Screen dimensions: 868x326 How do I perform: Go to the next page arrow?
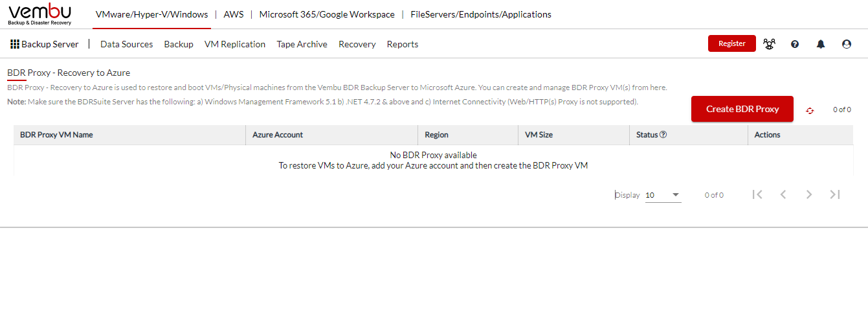[809, 194]
